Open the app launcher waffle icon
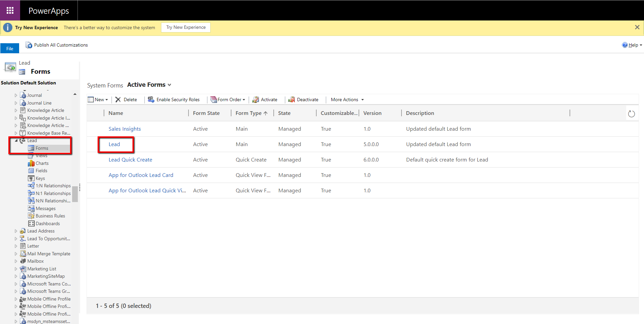This screenshot has width=644, height=324. coord(10,10)
